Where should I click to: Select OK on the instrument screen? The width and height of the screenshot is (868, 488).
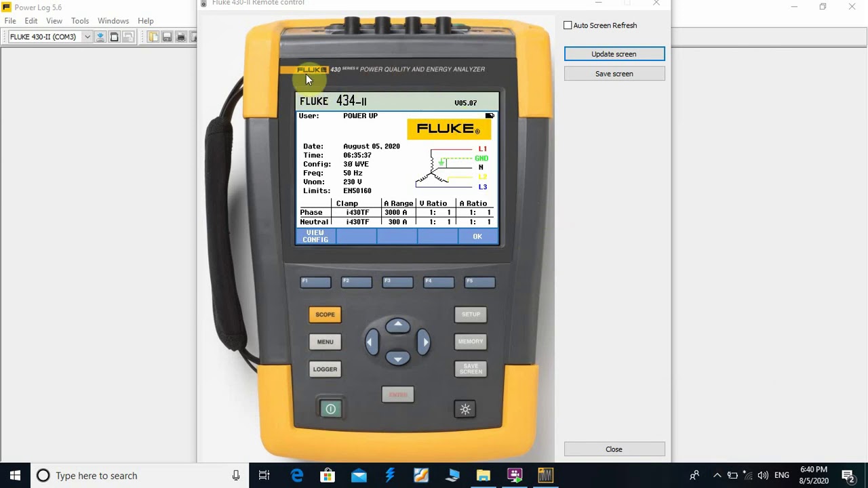click(477, 237)
